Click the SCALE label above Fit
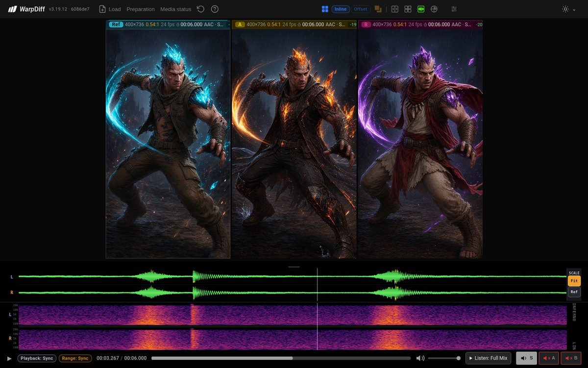Image resolution: width=588 pixels, height=368 pixels. (574, 273)
